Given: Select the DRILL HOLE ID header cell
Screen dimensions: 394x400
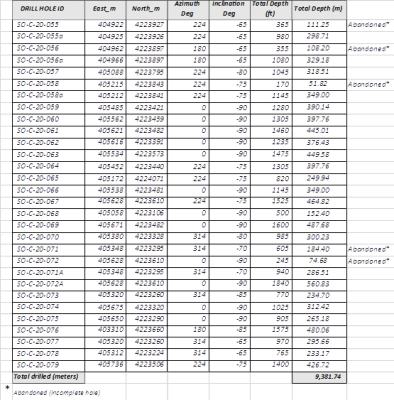Looking at the screenshot, I should (49, 9).
